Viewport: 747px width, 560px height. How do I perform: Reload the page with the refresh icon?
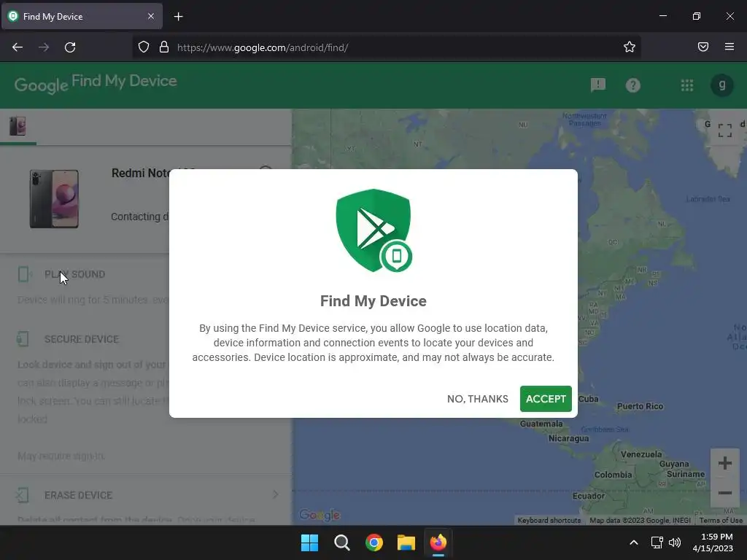coord(70,47)
